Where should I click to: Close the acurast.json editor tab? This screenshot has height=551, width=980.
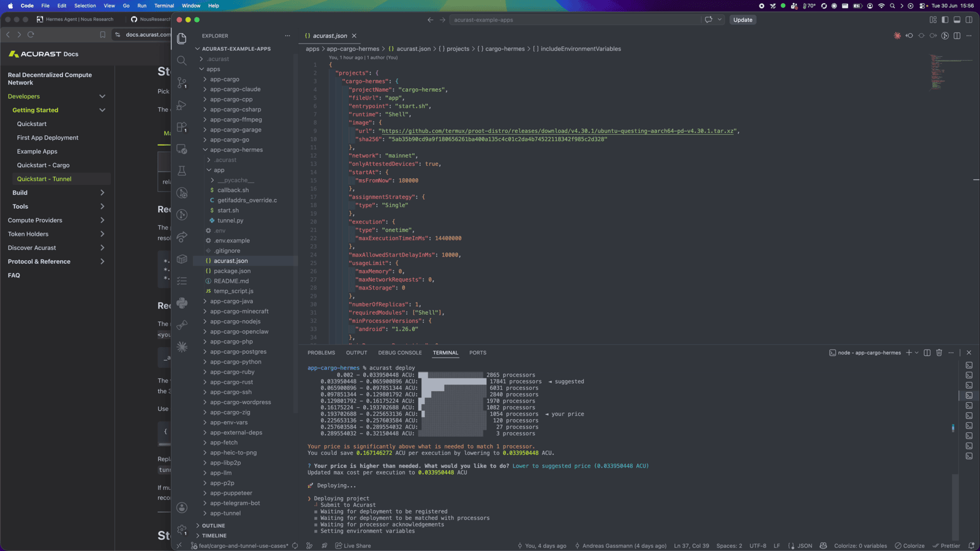pyautogui.click(x=354, y=36)
